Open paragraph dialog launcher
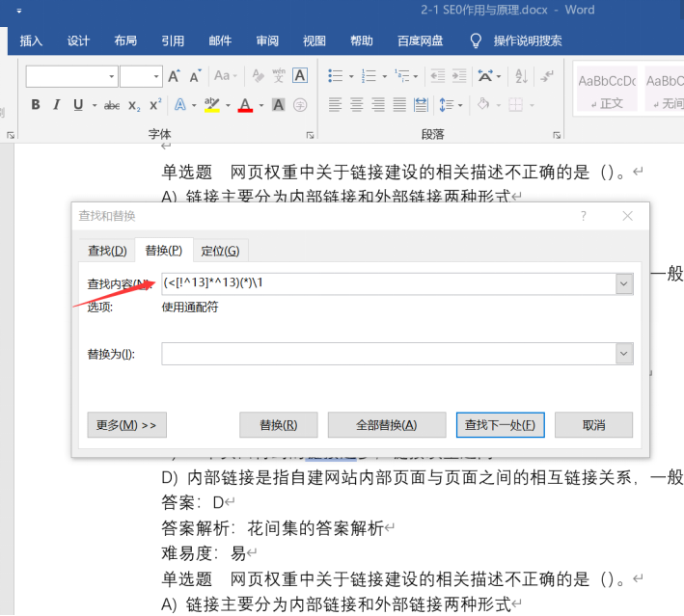Viewport: 684px width, 616px height. tap(557, 136)
